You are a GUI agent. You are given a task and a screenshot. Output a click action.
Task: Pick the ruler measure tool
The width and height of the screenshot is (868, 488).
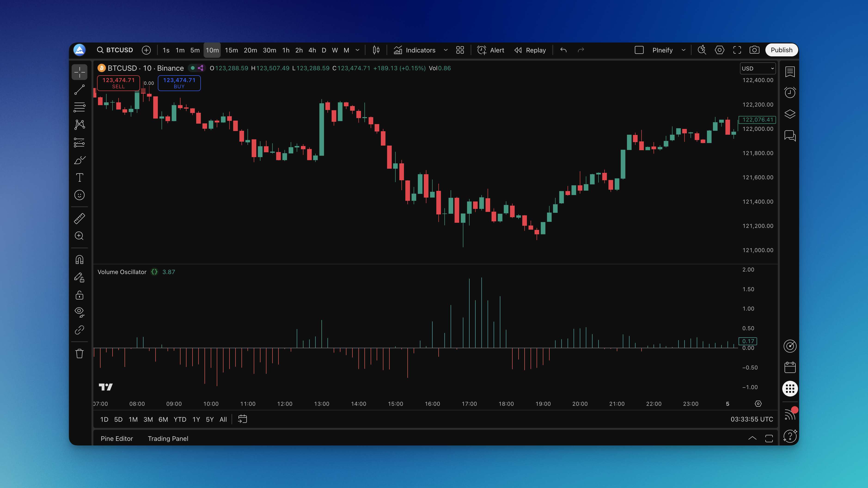coord(79,219)
